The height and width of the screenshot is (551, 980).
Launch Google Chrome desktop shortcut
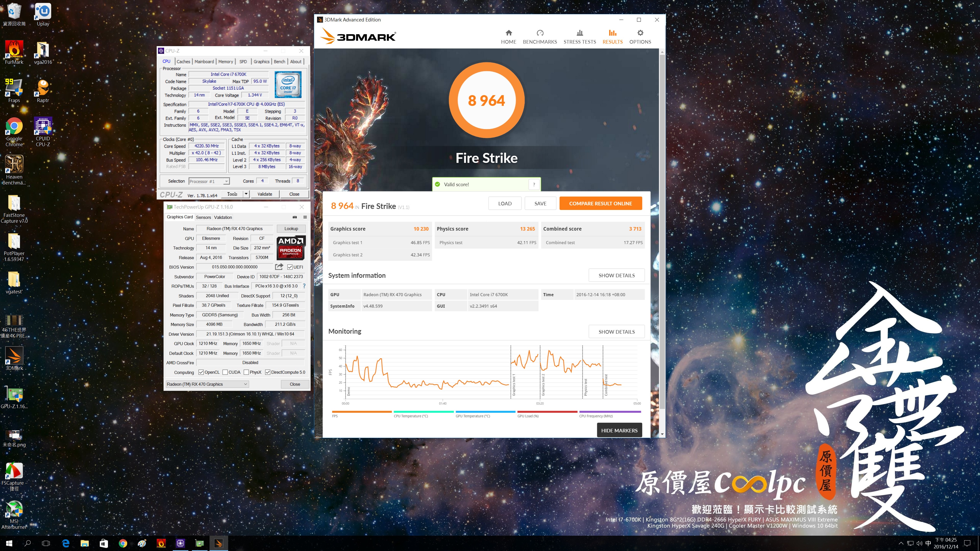14,132
